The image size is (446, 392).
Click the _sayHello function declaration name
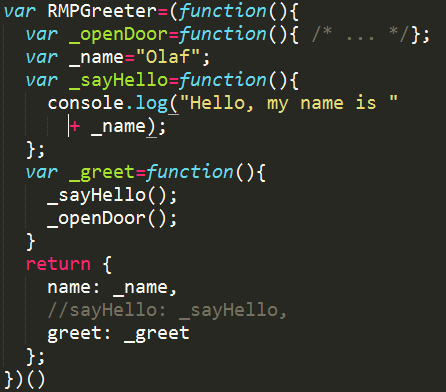(x=118, y=81)
